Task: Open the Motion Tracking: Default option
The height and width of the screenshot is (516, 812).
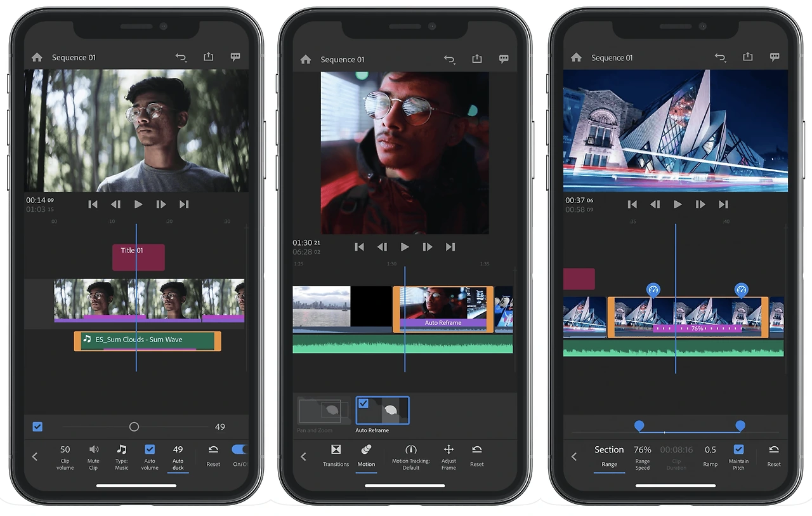Action: tap(411, 456)
